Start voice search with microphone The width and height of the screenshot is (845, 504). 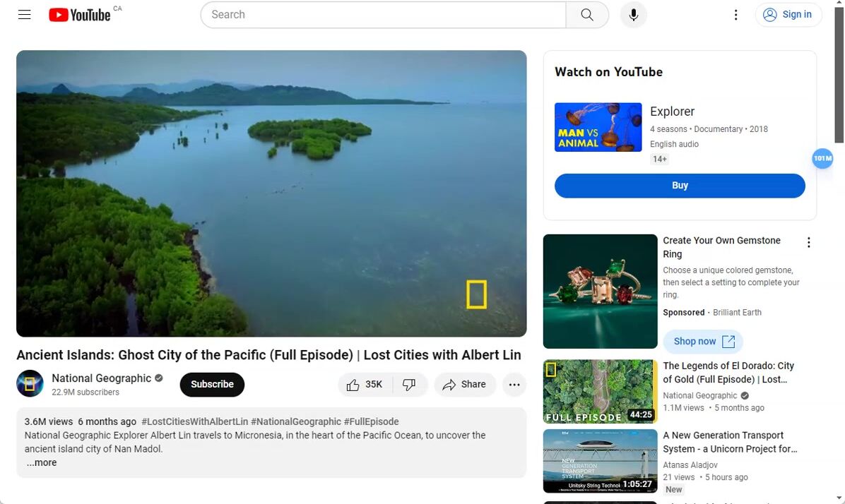click(x=633, y=15)
